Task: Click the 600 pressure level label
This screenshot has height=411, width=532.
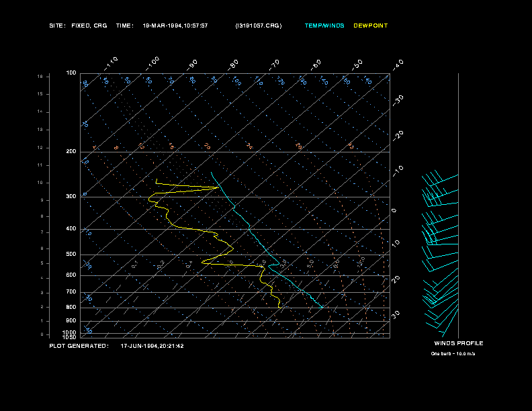Action: [71, 275]
